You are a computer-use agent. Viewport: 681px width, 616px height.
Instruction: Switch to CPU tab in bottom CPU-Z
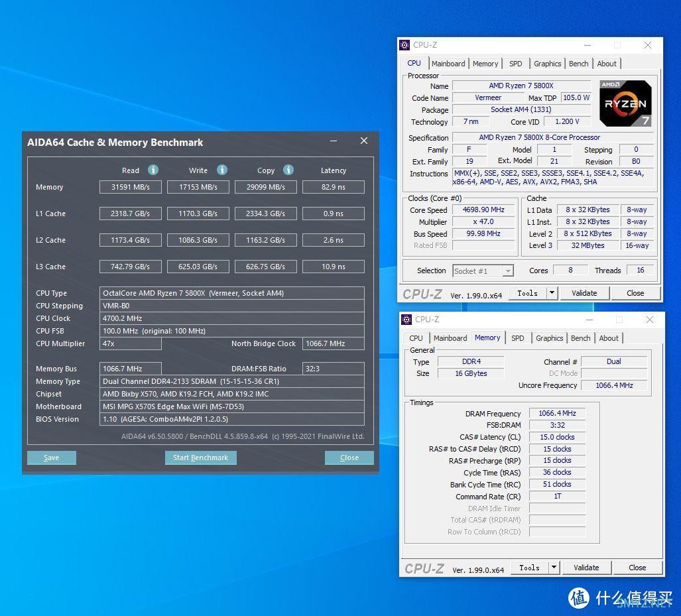coord(416,338)
